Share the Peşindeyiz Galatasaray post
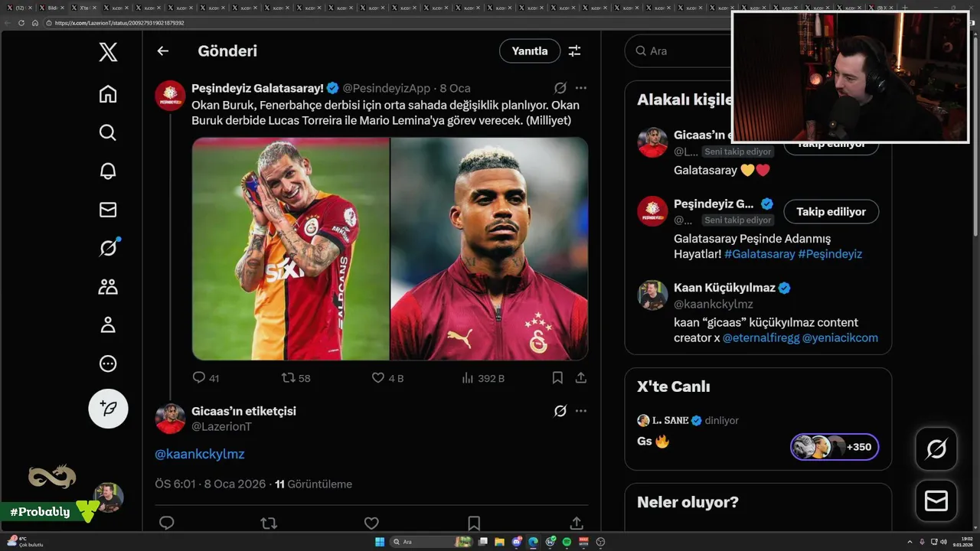Image resolution: width=980 pixels, height=551 pixels. pyautogui.click(x=581, y=378)
